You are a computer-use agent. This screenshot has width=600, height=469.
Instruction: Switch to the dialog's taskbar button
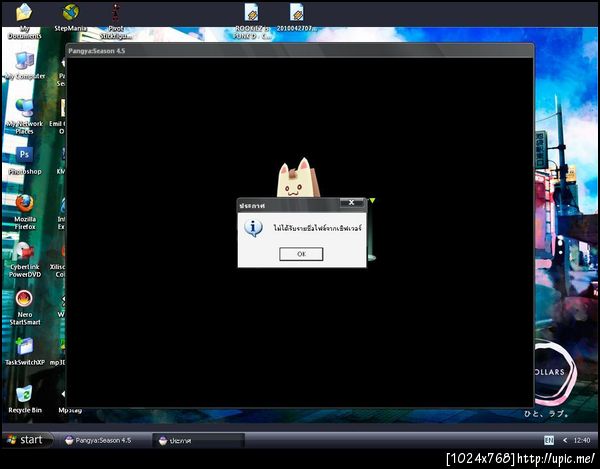198,440
